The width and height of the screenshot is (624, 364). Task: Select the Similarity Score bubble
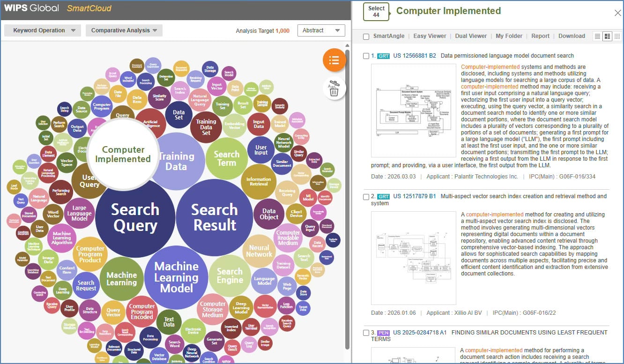click(x=159, y=97)
